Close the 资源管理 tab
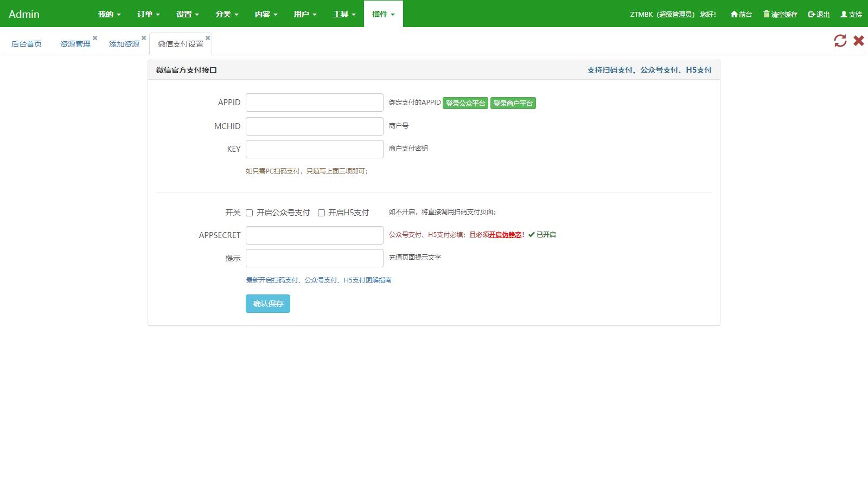 (95, 38)
